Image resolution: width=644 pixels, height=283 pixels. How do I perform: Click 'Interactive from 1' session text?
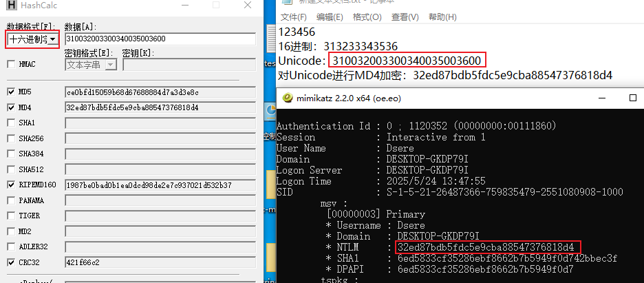click(x=436, y=137)
